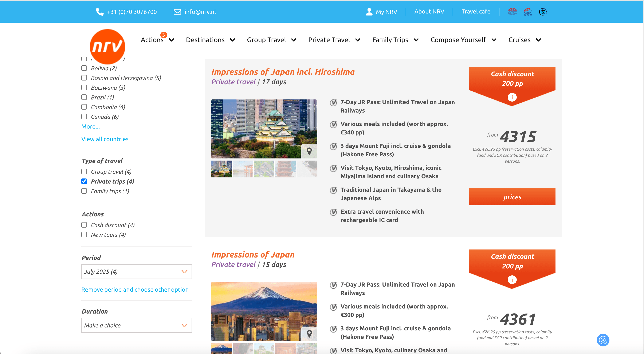
Task: Select the red torii gate thumbnail
Action: point(243,169)
